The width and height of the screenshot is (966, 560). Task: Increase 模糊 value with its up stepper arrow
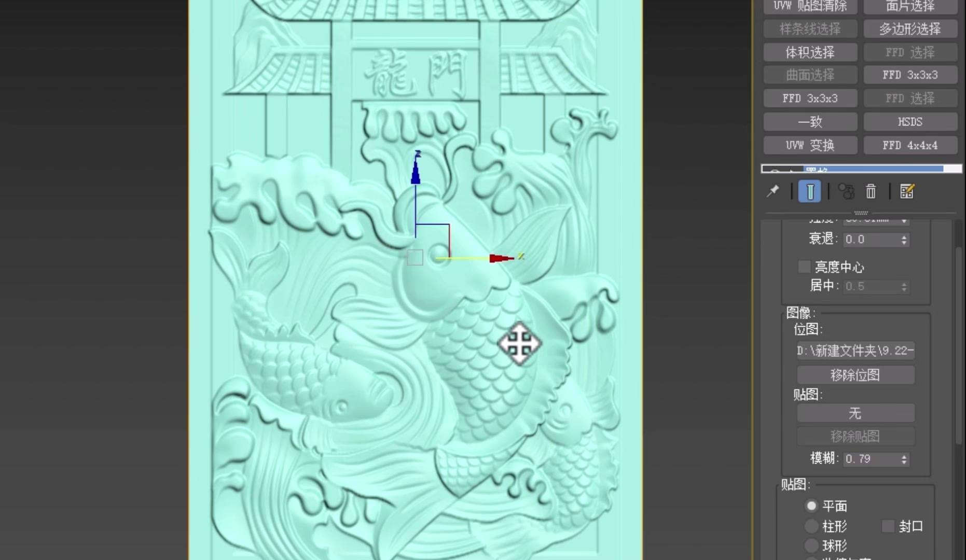(x=904, y=456)
